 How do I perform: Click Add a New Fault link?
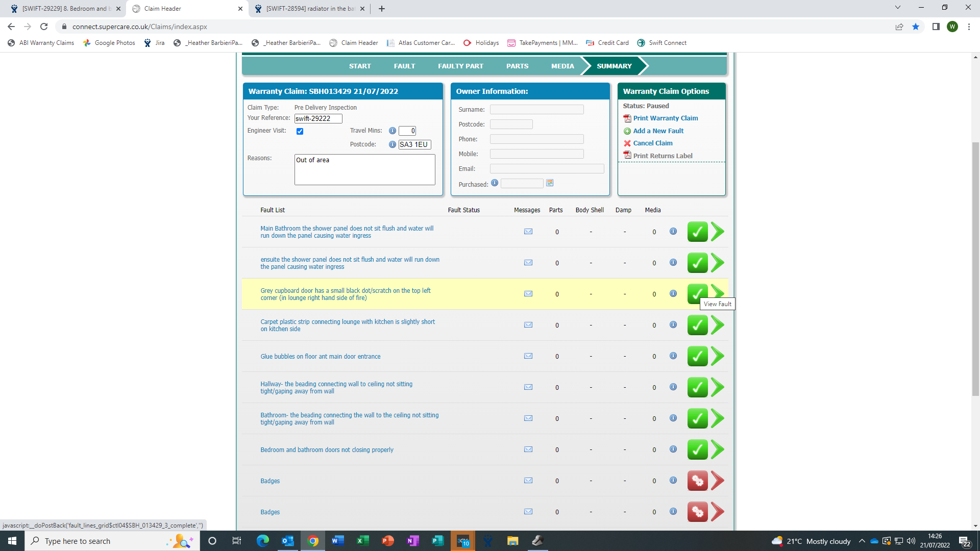point(658,131)
